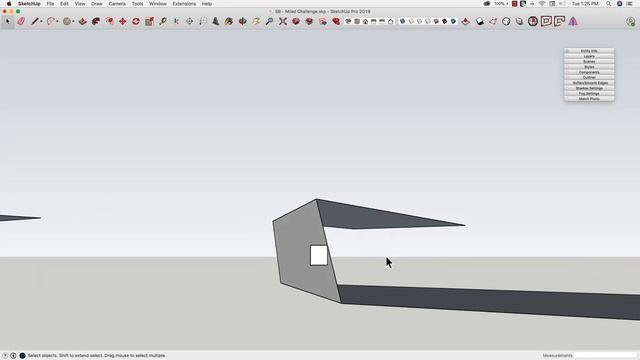The height and width of the screenshot is (360, 640).
Task: Select the red Move tool
Action: tap(122, 21)
